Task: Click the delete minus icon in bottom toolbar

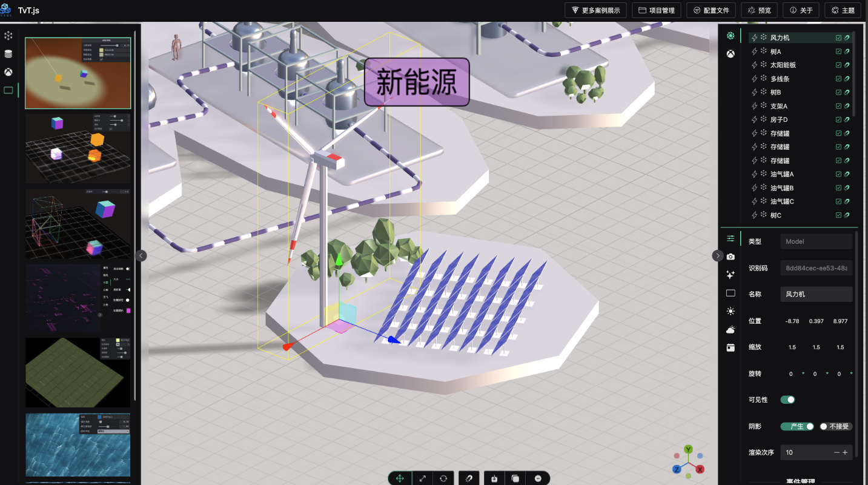Action: (538, 478)
